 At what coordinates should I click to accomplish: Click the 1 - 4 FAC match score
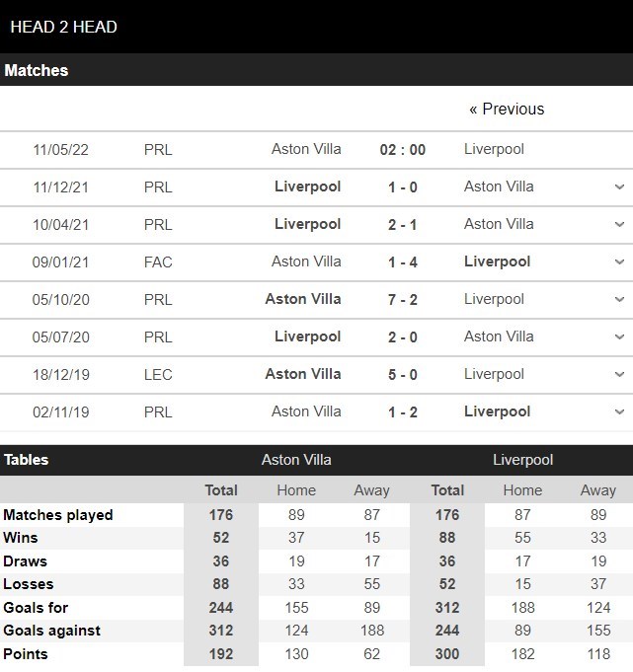pyautogui.click(x=402, y=261)
